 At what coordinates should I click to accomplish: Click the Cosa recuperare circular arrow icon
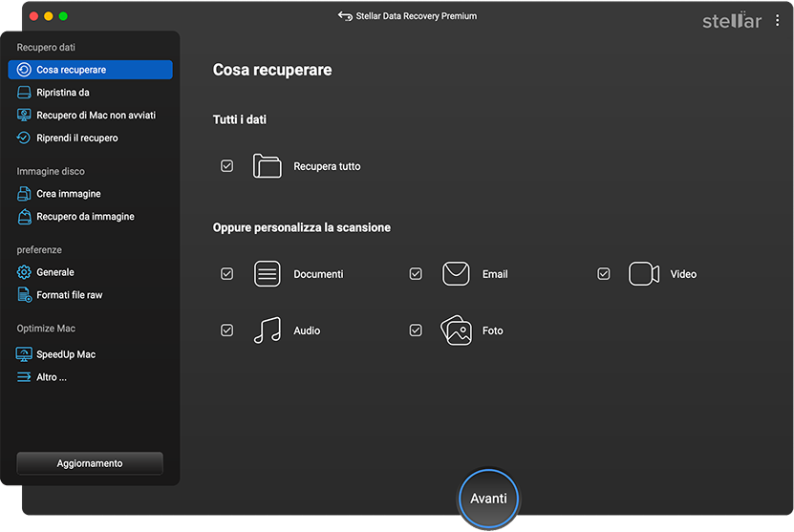pos(24,70)
